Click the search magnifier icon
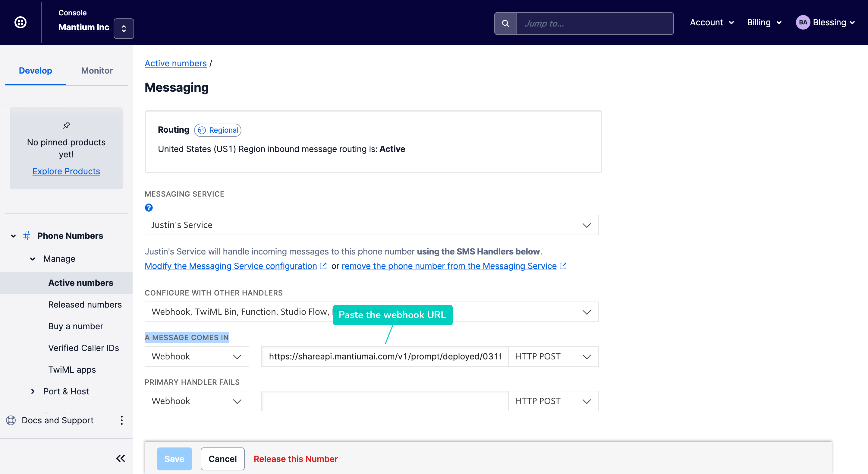Image resolution: width=868 pixels, height=474 pixels. 505,24
